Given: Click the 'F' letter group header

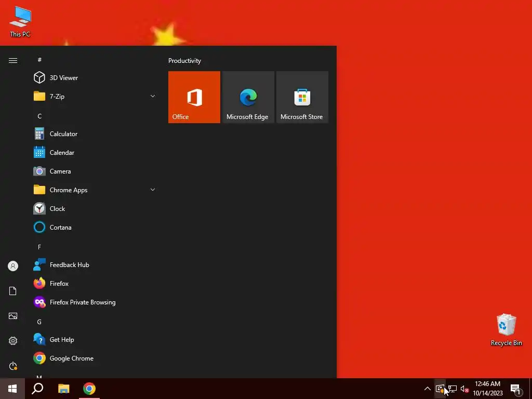Looking at the screenshot, I should (x=39, y=247).
